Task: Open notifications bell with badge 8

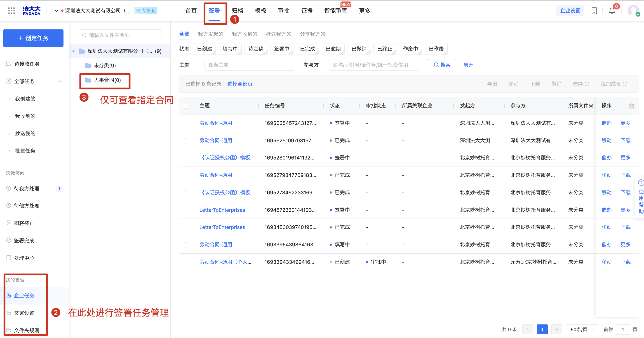Action: [x=612, y=11]
